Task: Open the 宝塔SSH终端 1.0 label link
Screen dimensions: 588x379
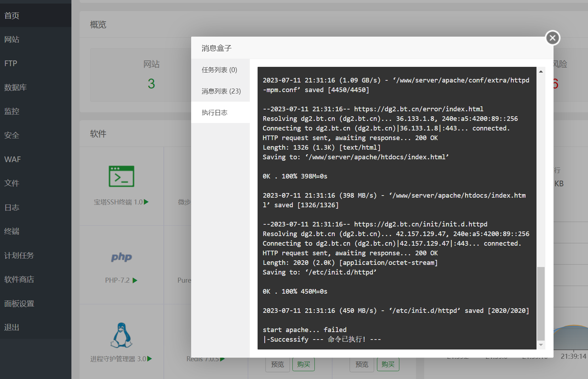Action: click(118, 202)
